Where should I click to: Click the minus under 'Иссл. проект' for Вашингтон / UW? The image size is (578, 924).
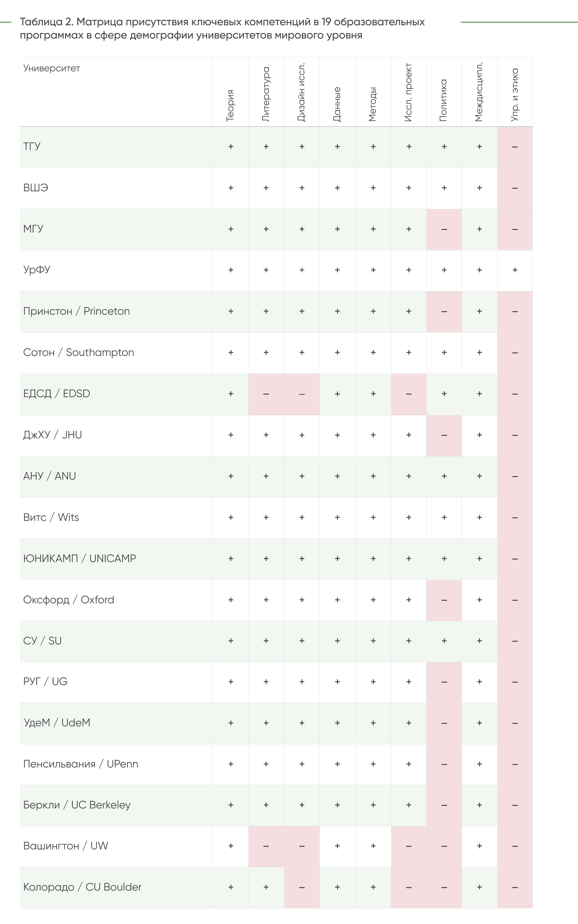(409, 846)
